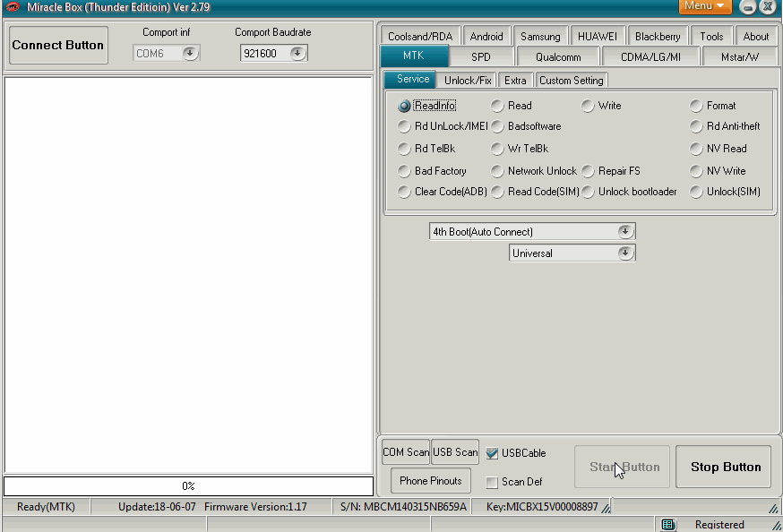Viewport: 783px width, 532px height.
Task: Click the Key:MICBX15V00008897 status entry
Action: point(542,507)
